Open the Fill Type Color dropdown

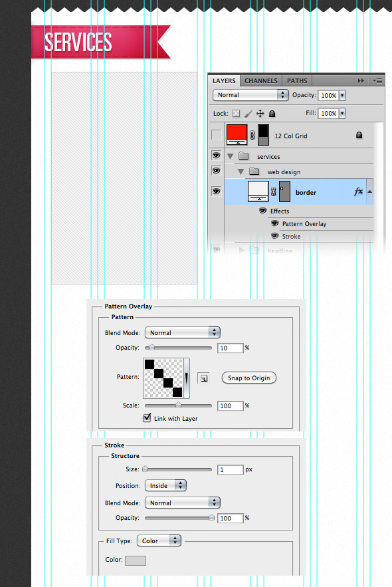(159, 540)
